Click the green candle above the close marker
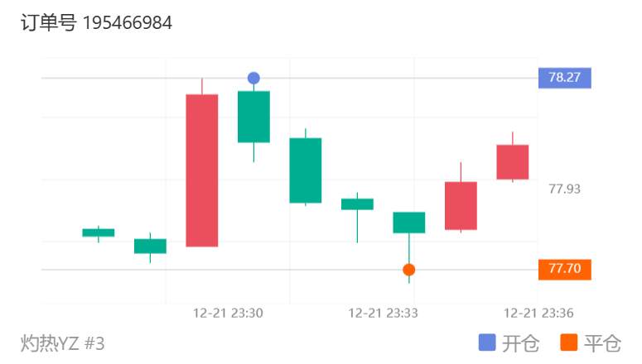The image size is (642, 364). [409, 223]
